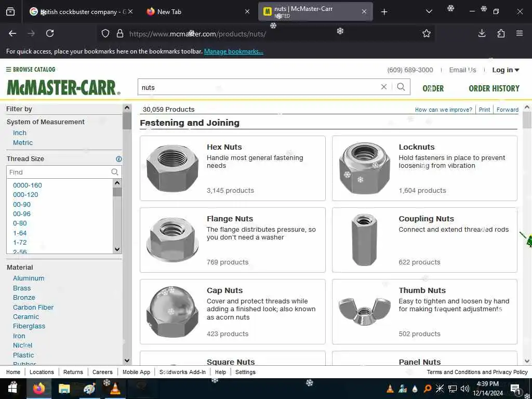Filter by Aluminum material
Viewport: 532px width, 399px height.
(x=29, y=278)
